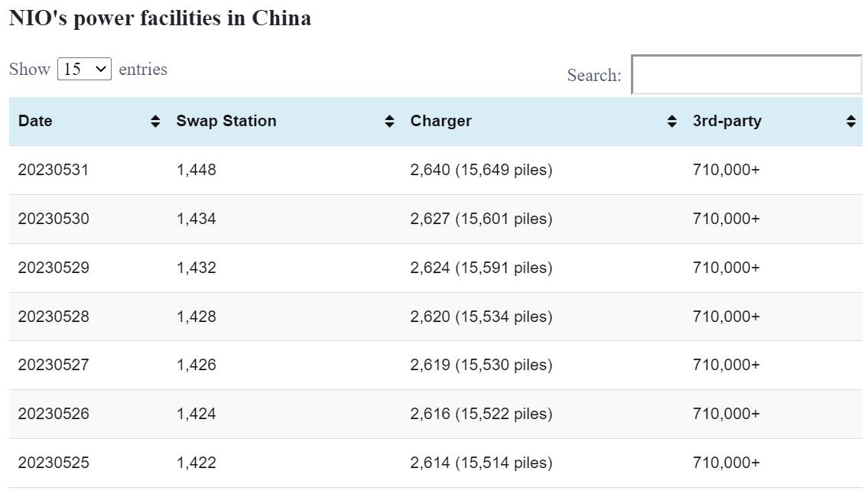Select the 20230526 date cell

pyautogui.click(x=54, y=414)
